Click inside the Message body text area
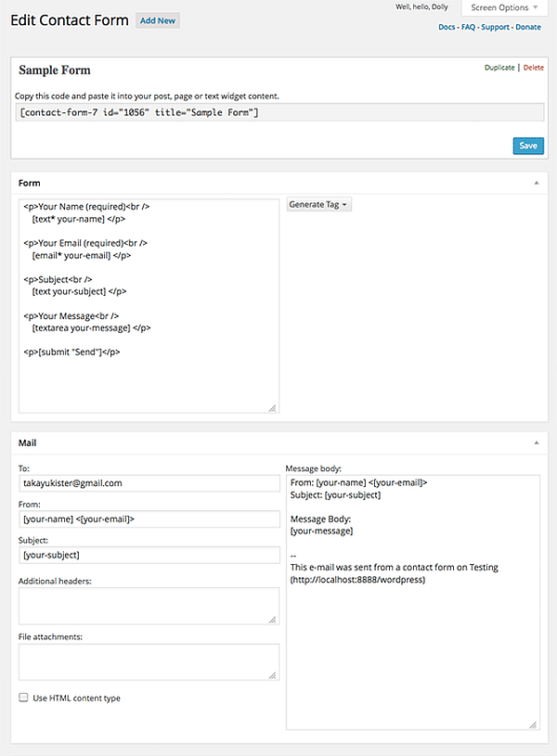This screenshot has width=557, height=756. coord(412,631)
